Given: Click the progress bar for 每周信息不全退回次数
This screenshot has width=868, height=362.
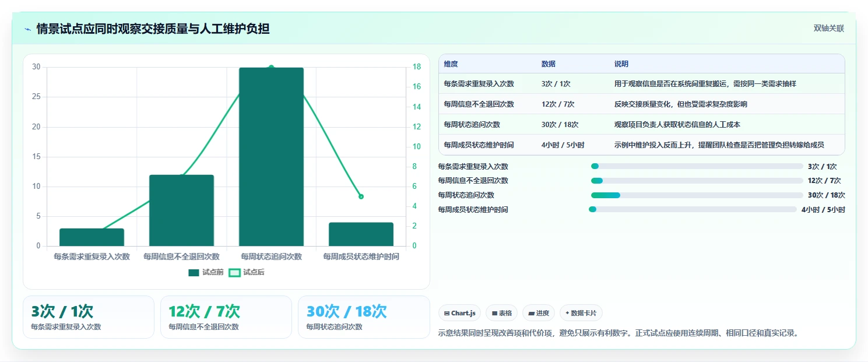Looking at the screenshot, I should [x=697, y=181].
